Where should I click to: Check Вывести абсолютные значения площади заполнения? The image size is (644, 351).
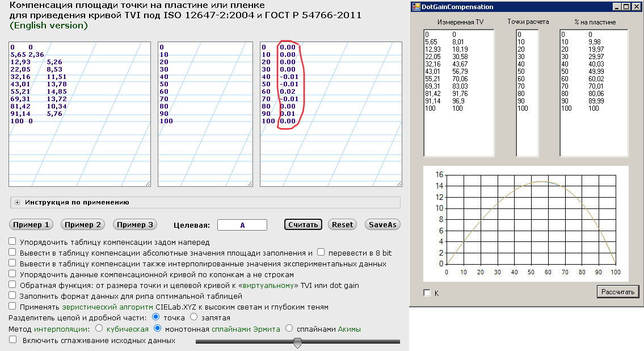point(12,252)
